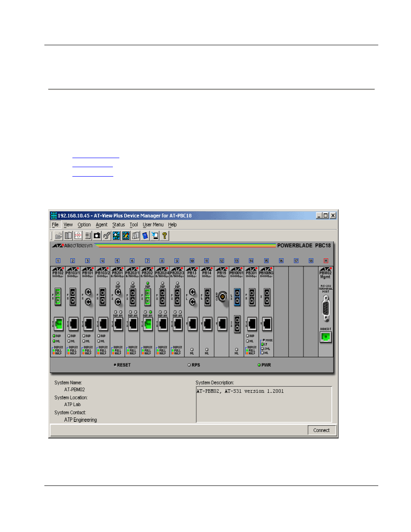
Task: Click the ST fiber connectors on PB101
Action: pos(88,297)
